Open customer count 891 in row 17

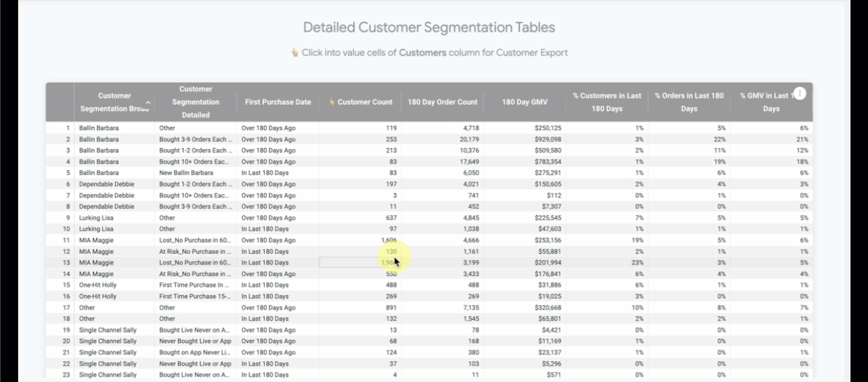point(390,308)
